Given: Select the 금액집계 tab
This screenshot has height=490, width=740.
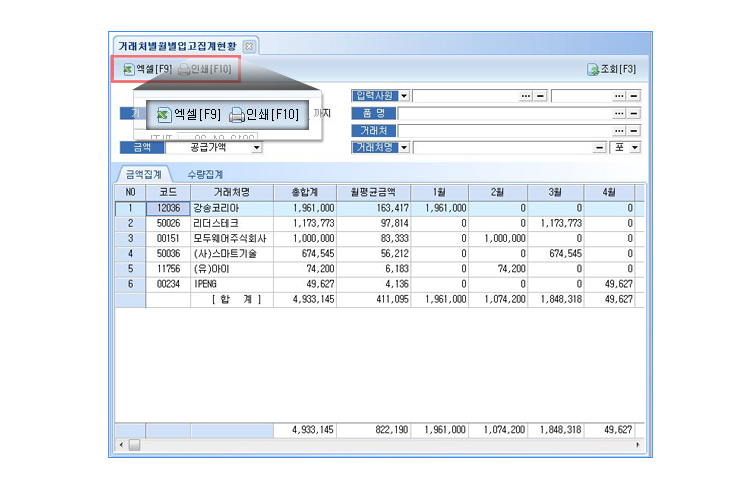Looking at the screenshot, I should tap(143, 174).
